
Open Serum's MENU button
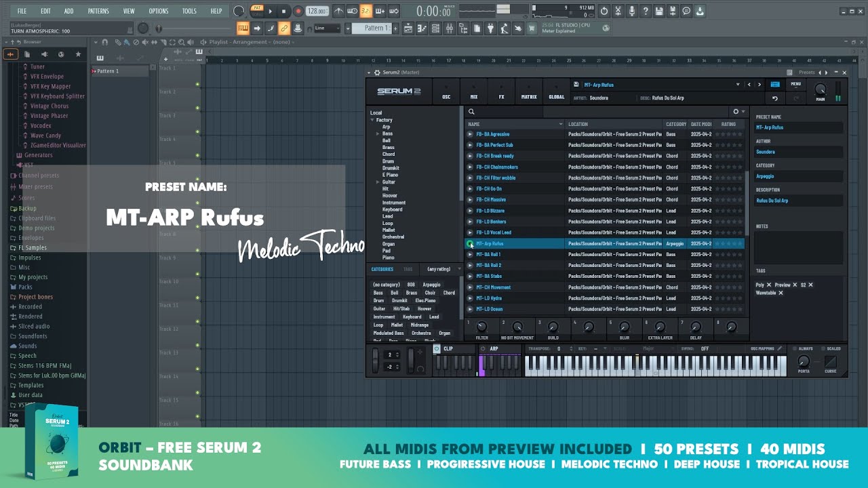click(795, 84)
